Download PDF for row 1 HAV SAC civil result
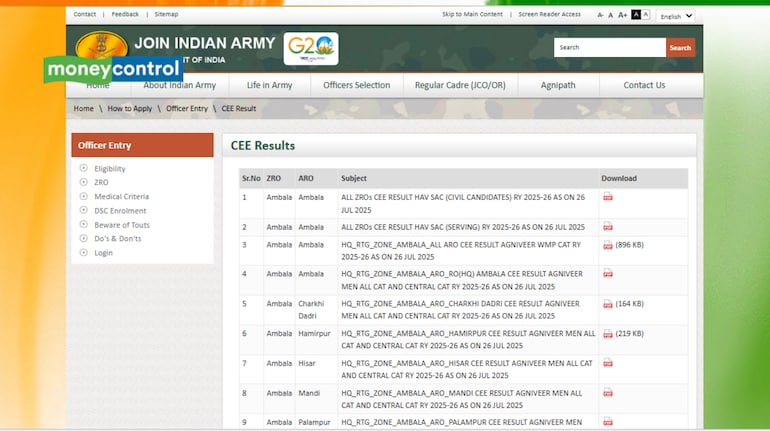The width and height of the screenshot is (770, 431). click(607, 197)
